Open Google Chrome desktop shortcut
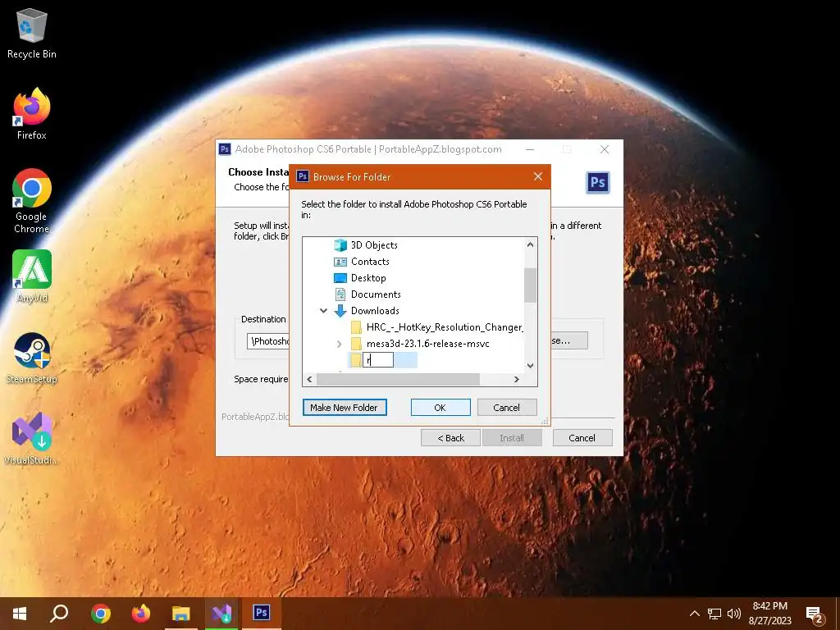 32,201
